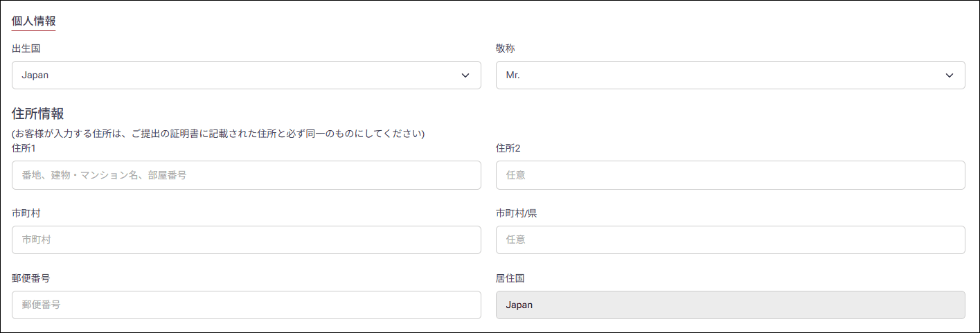This screenshot has width=980, height=333.
Task: Click the chevron arrow in 敬称 dropdown
Action: [950, 75]
